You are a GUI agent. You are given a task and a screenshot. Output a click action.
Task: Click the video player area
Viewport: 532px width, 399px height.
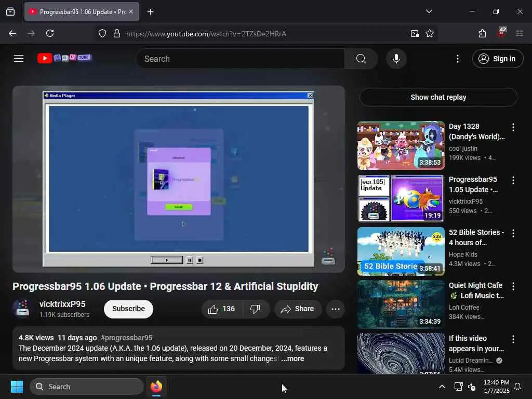(179, 179)
